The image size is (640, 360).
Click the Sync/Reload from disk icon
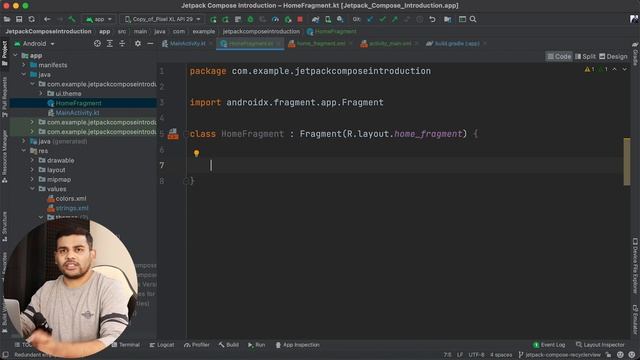pyautogui.click(x=31, y=19)
